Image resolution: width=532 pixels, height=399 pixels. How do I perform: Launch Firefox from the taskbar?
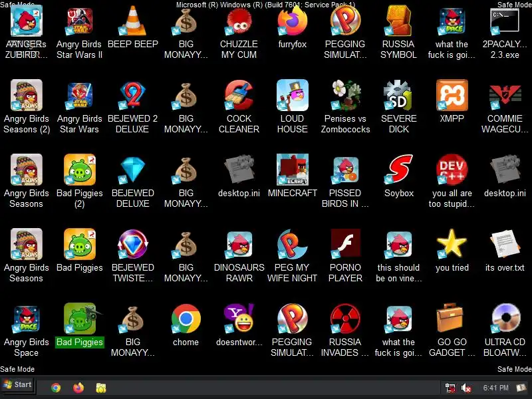pos(78,388)
